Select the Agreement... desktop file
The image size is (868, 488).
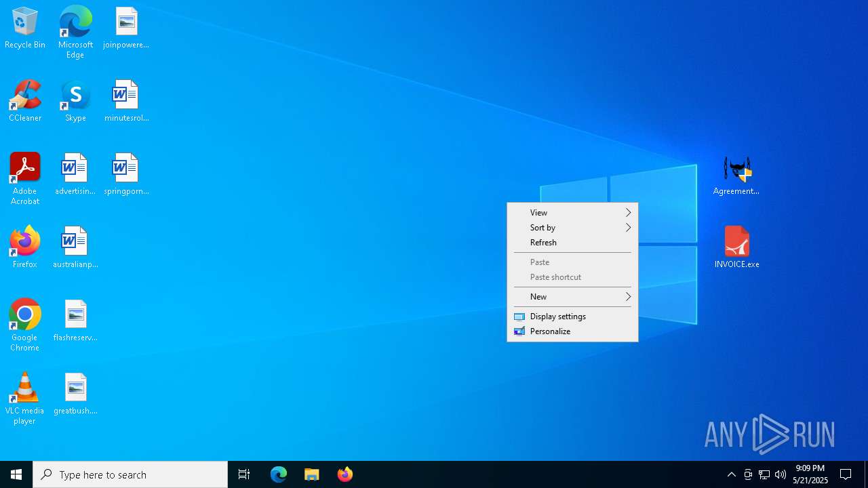[736, 176]
